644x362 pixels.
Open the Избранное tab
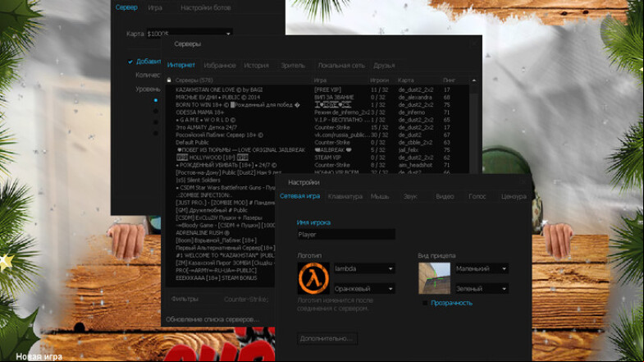(x=220, y=66)
